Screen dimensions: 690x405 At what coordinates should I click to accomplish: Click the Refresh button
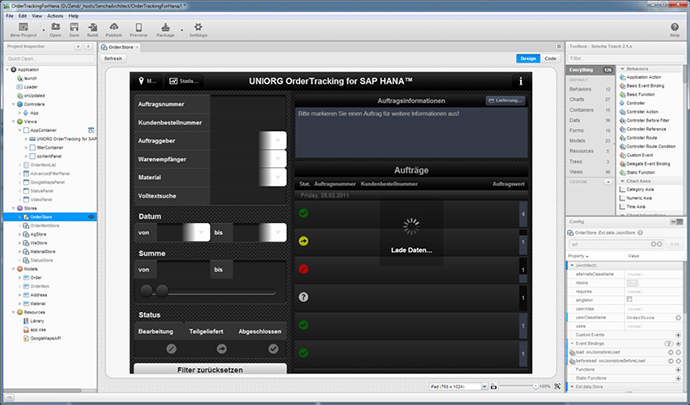[113, 59]
